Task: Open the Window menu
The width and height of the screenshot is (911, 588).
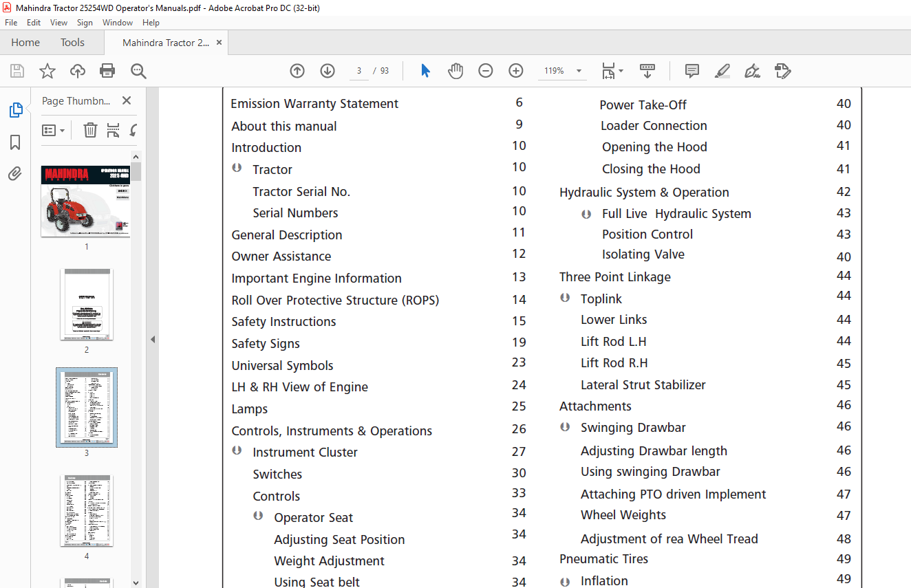Action: (x=118, y=23)
